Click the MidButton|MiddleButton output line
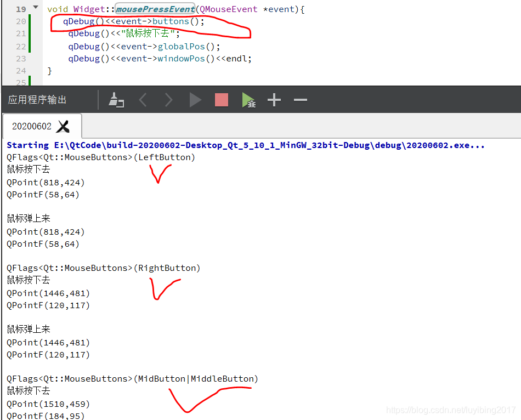 pyautogui.click(x=132, y=379)
